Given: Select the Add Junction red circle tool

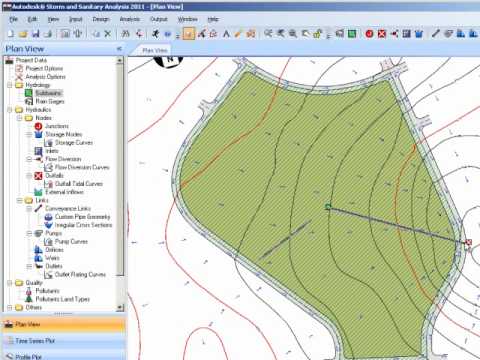Looking at the screenshot, I should tap(369, 34).
